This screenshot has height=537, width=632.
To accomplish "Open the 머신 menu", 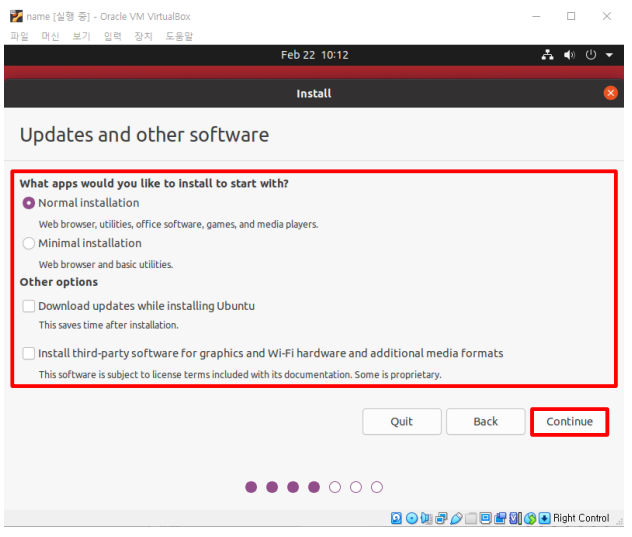I will click(50, 36).
